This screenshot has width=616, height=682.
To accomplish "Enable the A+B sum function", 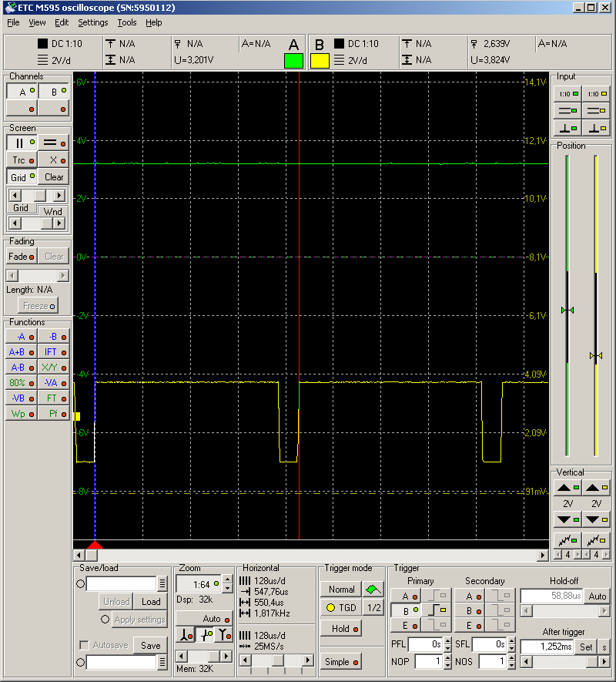I will coord(21,352).
